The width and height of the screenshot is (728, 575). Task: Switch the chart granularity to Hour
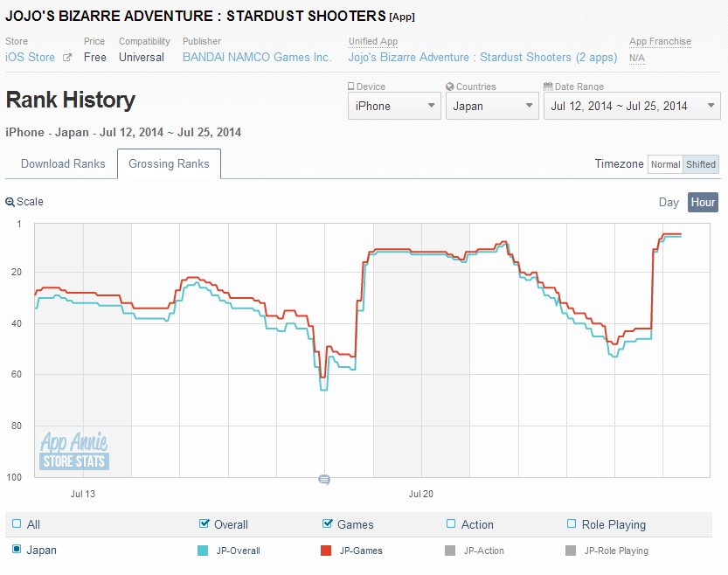tap(703, 203)
